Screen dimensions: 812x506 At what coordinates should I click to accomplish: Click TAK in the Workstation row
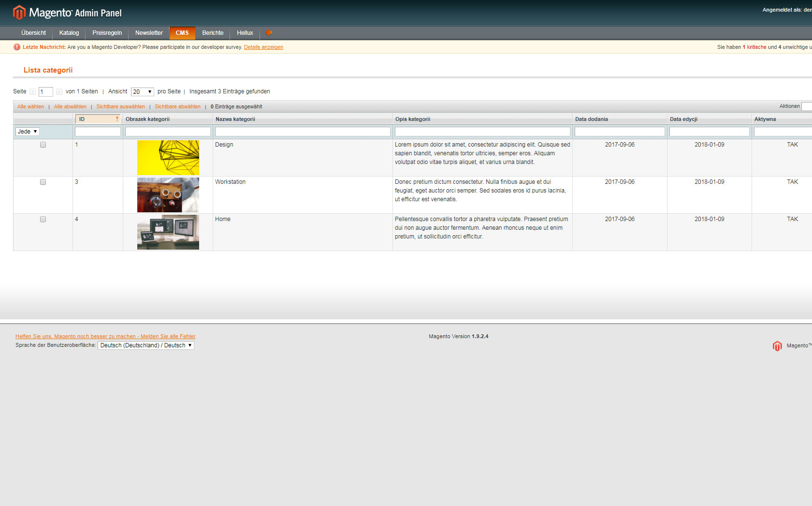793,182
